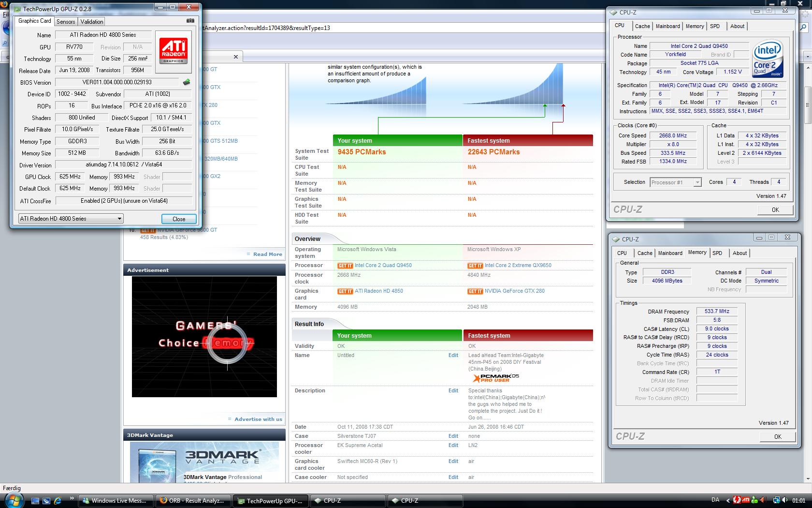Switch to the Sensors tab in GPU-Z
This screenshot has height=508, width=812.
[x=66, y=22]
